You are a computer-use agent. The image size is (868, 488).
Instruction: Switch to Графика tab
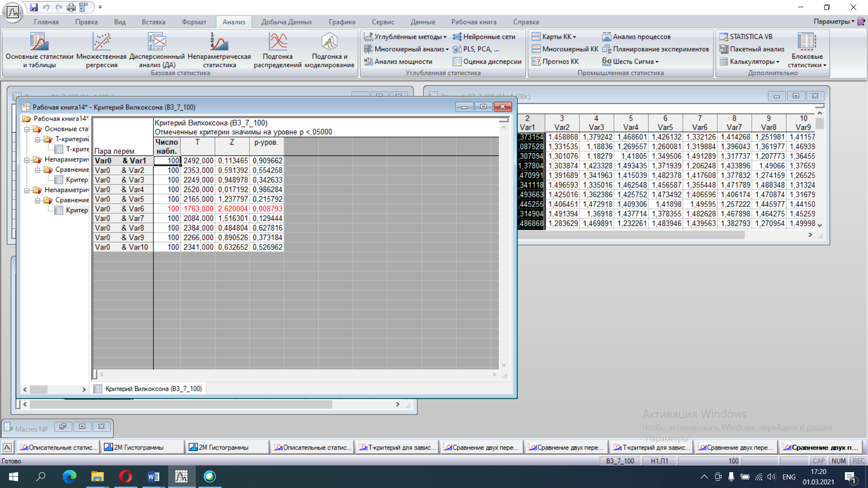coord(342,22)
